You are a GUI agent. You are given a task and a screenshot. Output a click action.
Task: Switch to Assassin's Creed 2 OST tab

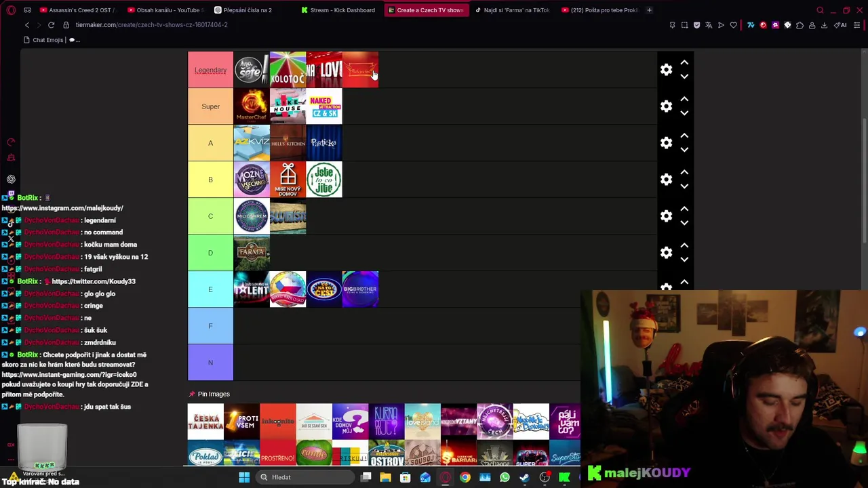78,10
